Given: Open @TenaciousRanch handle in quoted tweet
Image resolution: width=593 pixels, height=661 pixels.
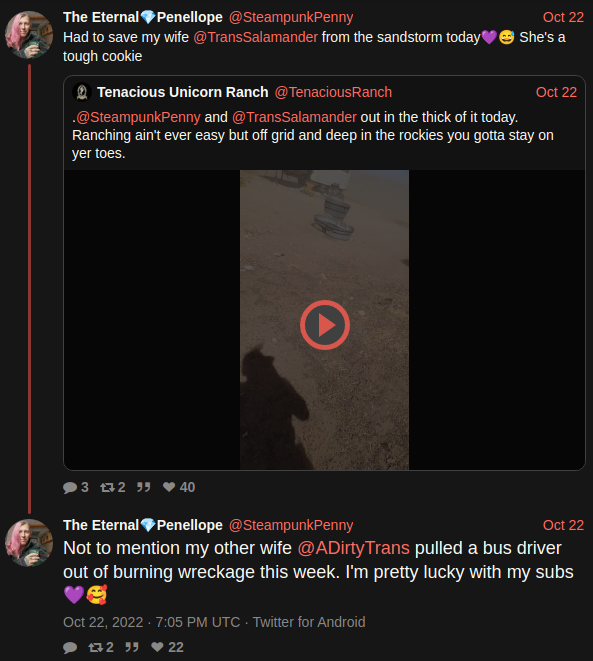Looking at the screenshot, I should 333,92.
